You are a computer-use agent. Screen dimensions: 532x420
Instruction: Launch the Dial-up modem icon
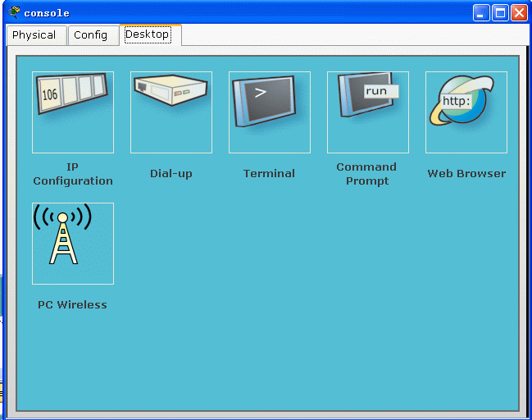171,112
